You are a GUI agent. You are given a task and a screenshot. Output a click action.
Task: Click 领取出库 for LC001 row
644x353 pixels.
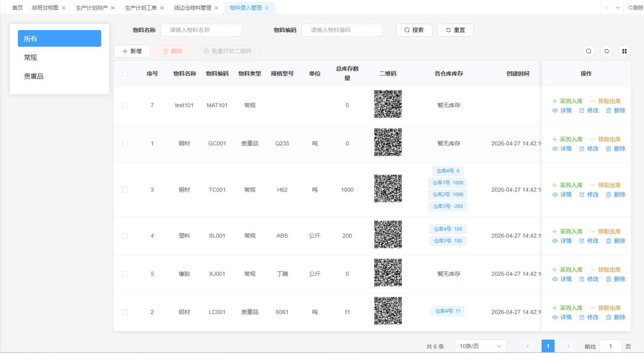pos(605,308)
